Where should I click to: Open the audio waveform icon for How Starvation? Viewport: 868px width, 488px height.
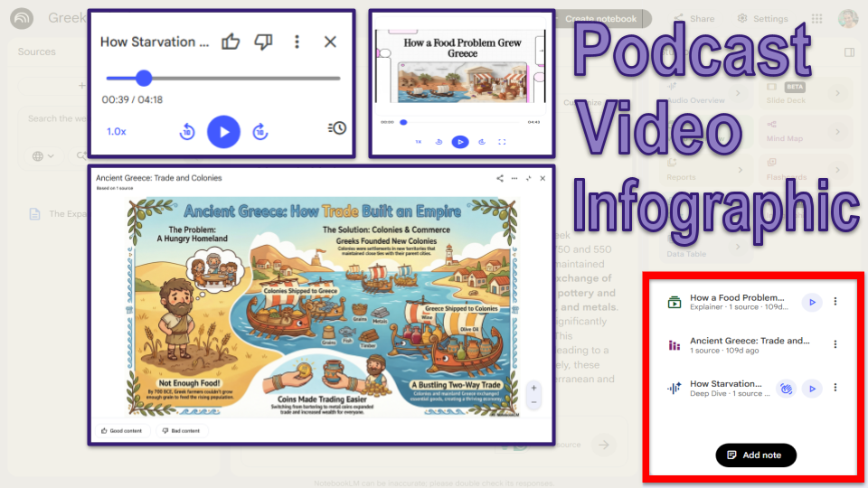coord(674,389)
